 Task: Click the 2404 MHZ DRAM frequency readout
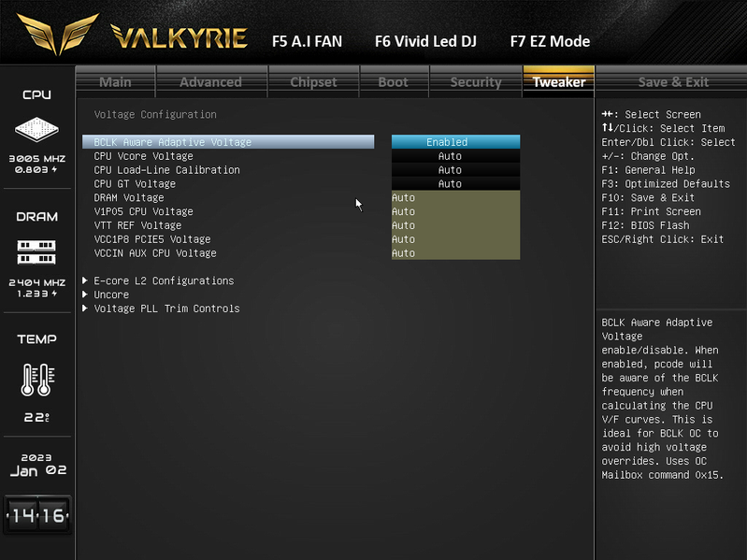(37, 282)
